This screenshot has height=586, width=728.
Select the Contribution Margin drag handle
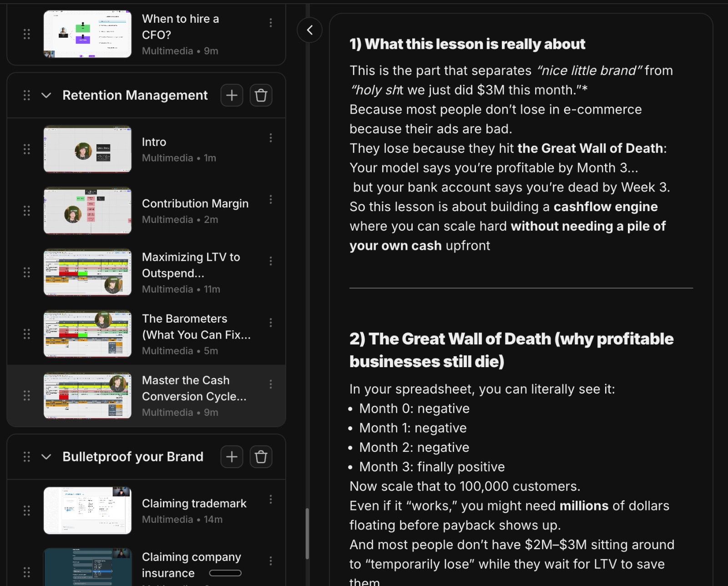(x=27, y=211)
